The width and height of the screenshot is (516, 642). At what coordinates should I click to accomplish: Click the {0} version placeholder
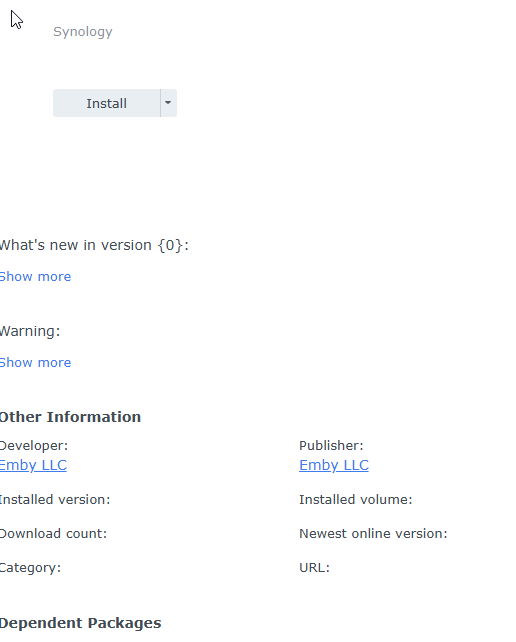pyautogui.click(x=171, y=245)
